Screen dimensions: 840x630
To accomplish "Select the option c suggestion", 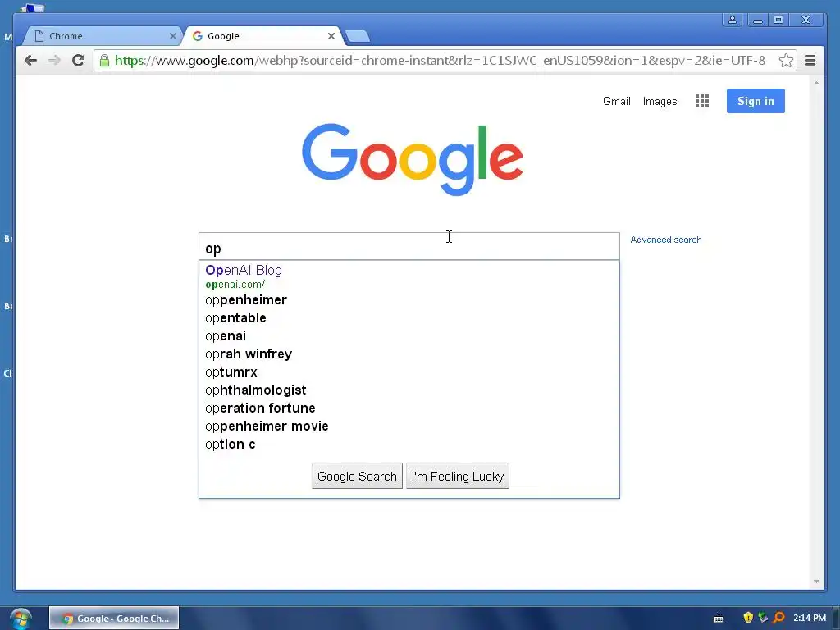I will coord(409,444).
